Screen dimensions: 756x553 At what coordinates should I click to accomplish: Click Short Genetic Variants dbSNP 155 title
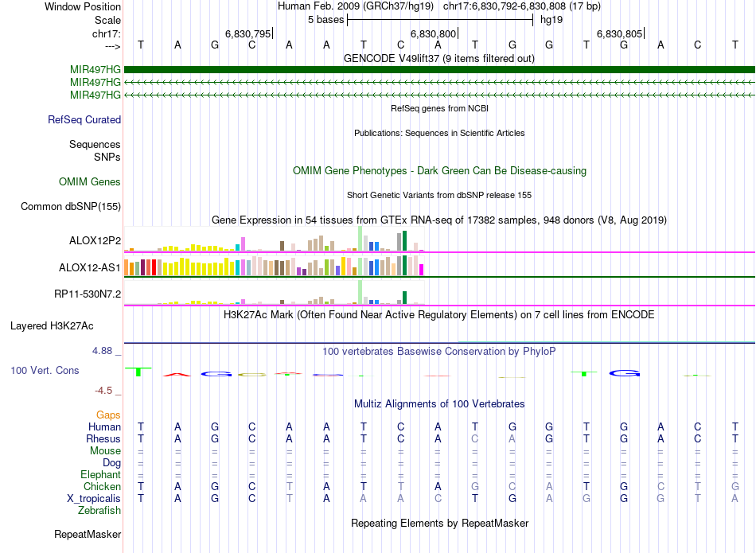pyautogui.click(x=439, y=195)
